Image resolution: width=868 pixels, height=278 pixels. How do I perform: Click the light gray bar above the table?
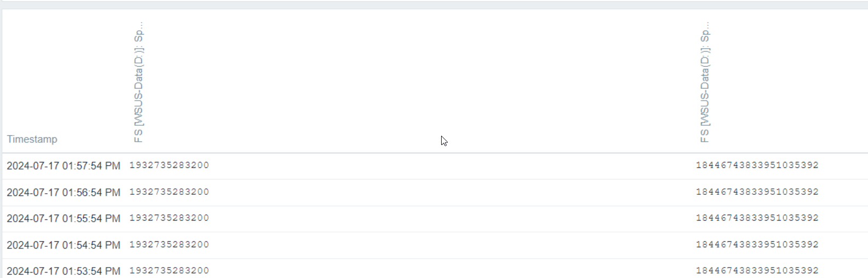(x=434, y=4)
